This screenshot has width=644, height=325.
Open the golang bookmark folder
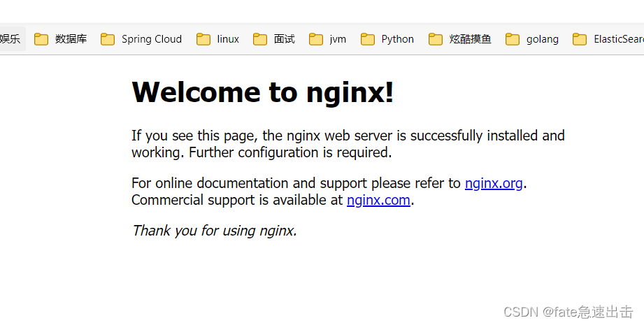pos(532,39)
